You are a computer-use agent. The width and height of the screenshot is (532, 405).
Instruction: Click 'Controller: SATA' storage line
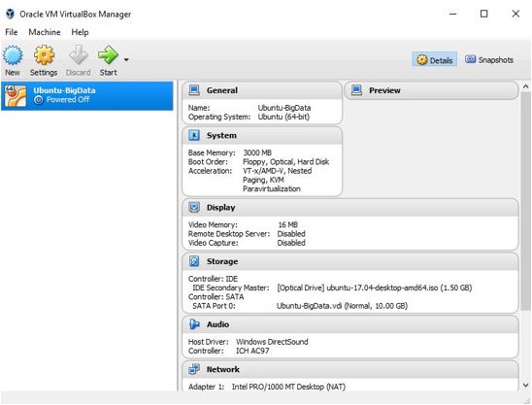(216, 296)
